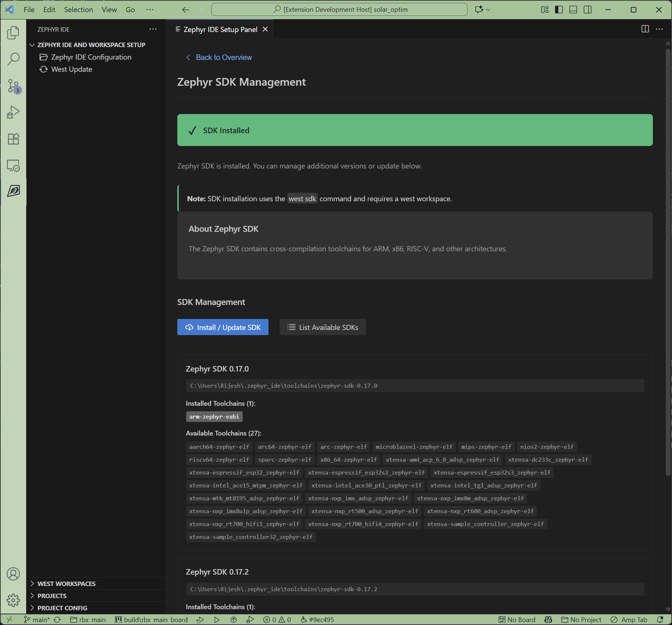Toggle the primary side bar
The image size is (672, 625).
pyautogui.click(x=559, y=10)
